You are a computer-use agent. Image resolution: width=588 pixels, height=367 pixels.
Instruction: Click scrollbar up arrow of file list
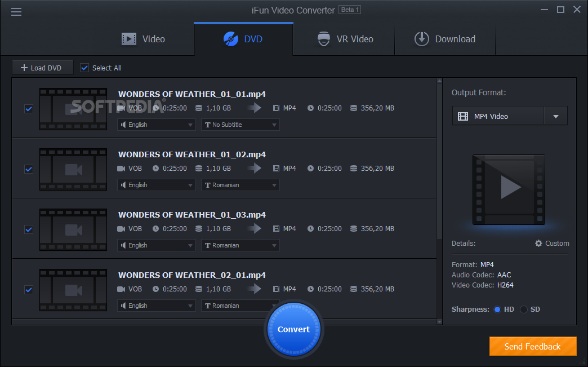(439, 81)
